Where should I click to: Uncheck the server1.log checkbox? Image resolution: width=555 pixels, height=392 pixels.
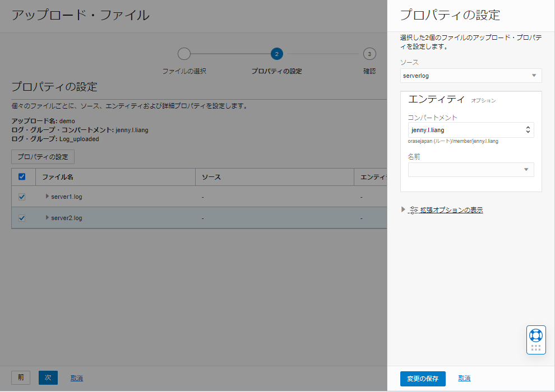click(x=22, y=197)
